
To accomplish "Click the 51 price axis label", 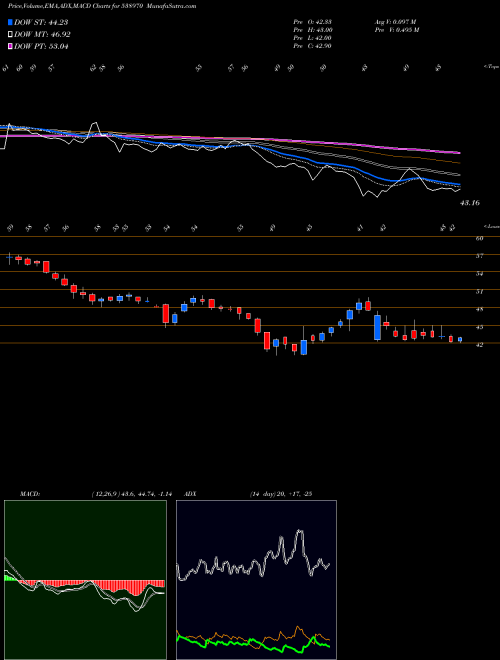I will pyautogui.click(x=479, y=291).
